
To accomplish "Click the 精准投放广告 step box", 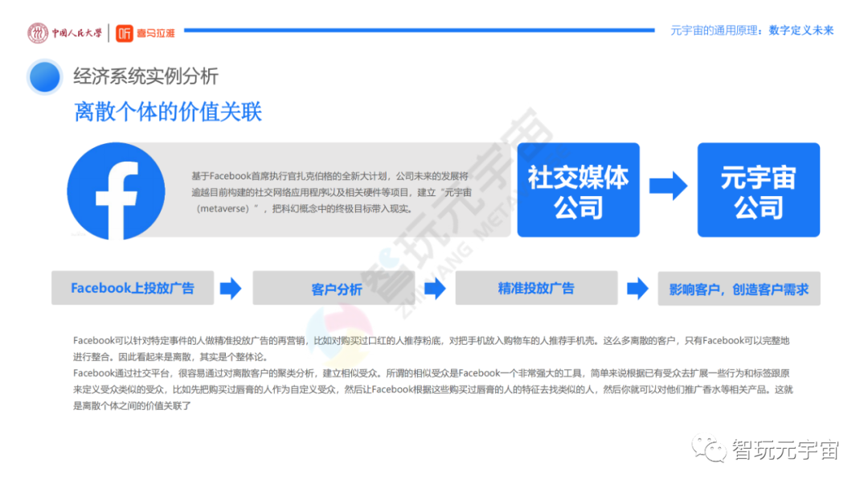I will (x=536, y=288).
